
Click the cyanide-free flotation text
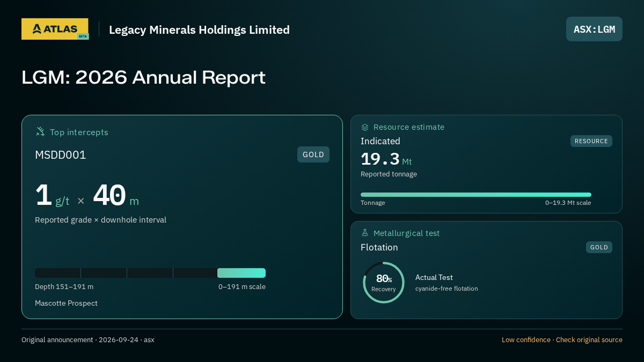click(447, 289)
